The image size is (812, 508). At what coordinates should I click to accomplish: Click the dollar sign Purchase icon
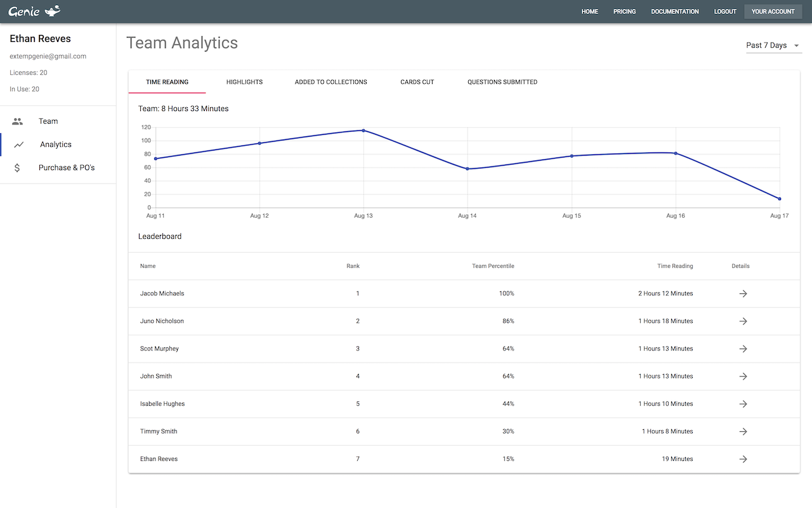pos(17,168)
